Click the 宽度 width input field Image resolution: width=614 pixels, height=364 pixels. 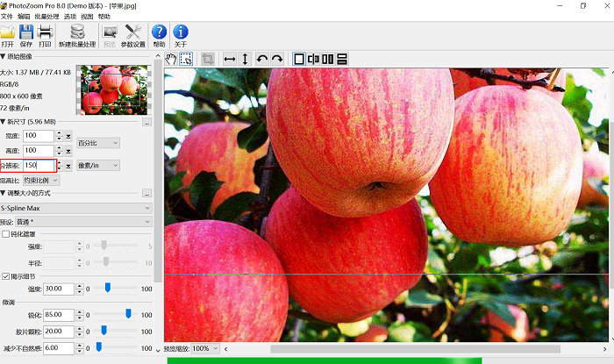coord(39,136)
